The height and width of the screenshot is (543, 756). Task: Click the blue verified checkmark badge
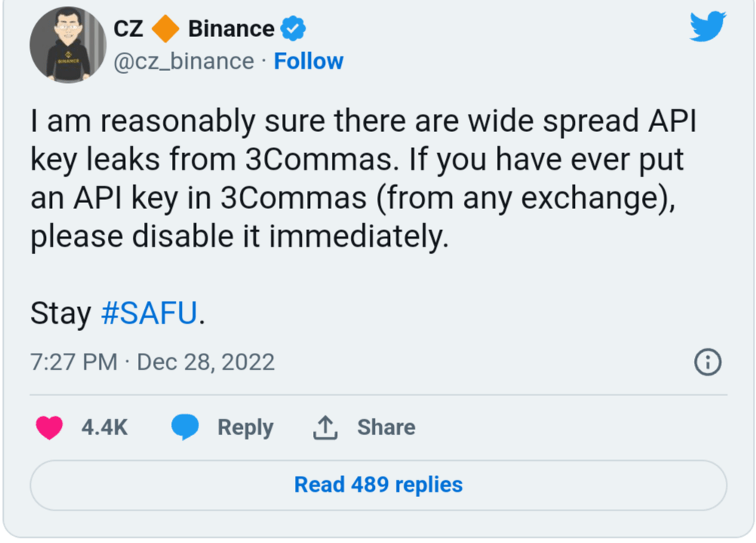[293, 29]
